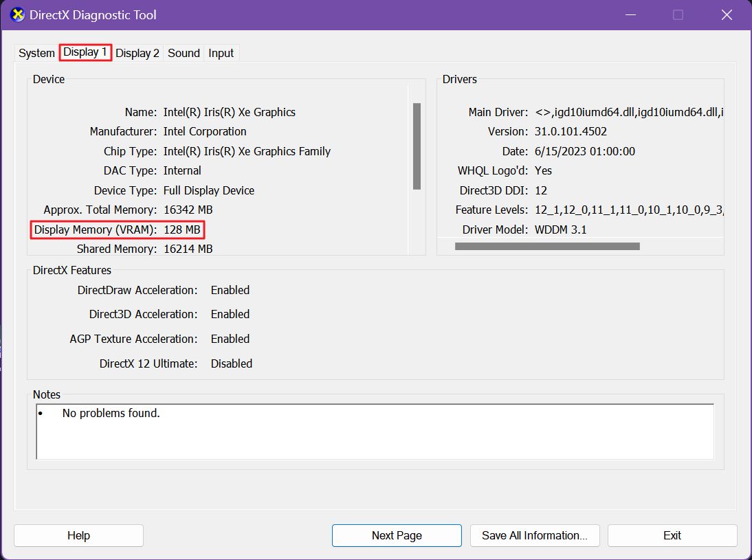
Task: Click the 'No problems found.' note
Action: (111, 413)
